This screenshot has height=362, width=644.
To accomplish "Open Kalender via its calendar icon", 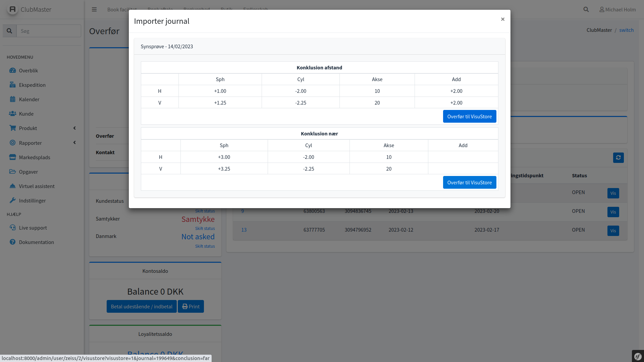I will click(12, 99).
